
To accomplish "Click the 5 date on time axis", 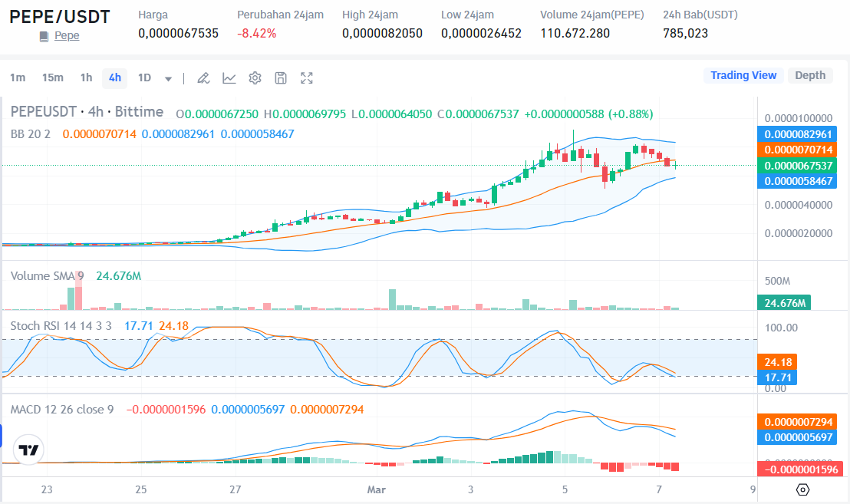I will (x=565, y=490).
